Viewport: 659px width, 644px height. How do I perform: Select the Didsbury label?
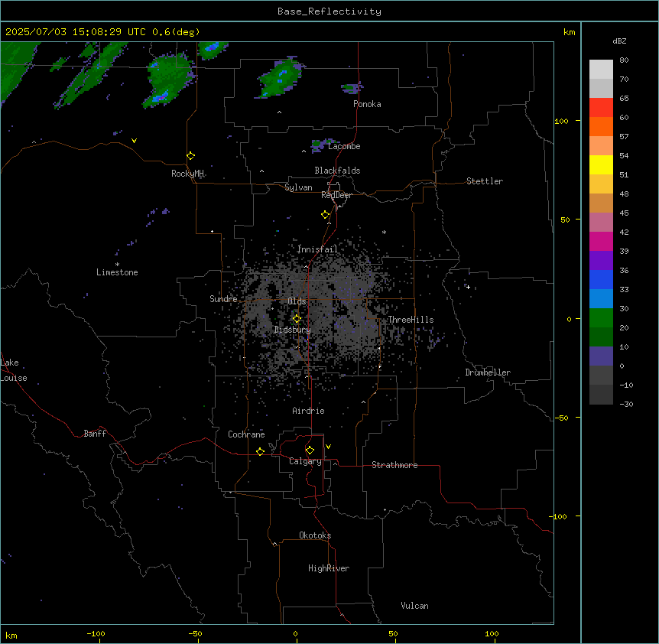pyautogui.click(x=293, y=330)
